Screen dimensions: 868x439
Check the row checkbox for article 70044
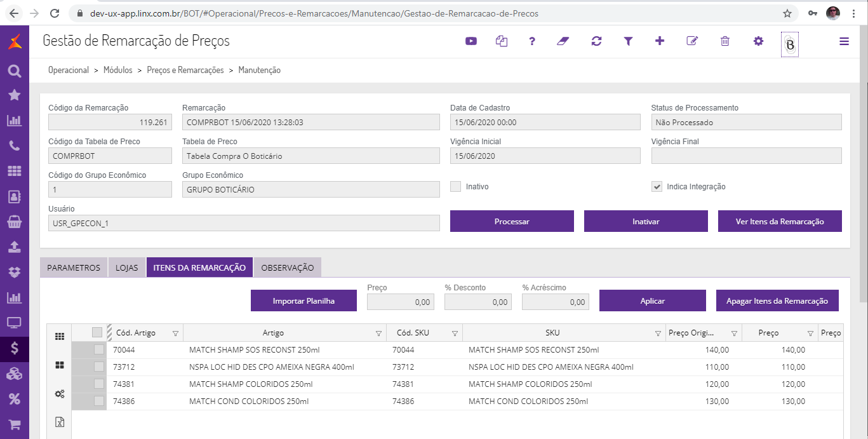99,350
